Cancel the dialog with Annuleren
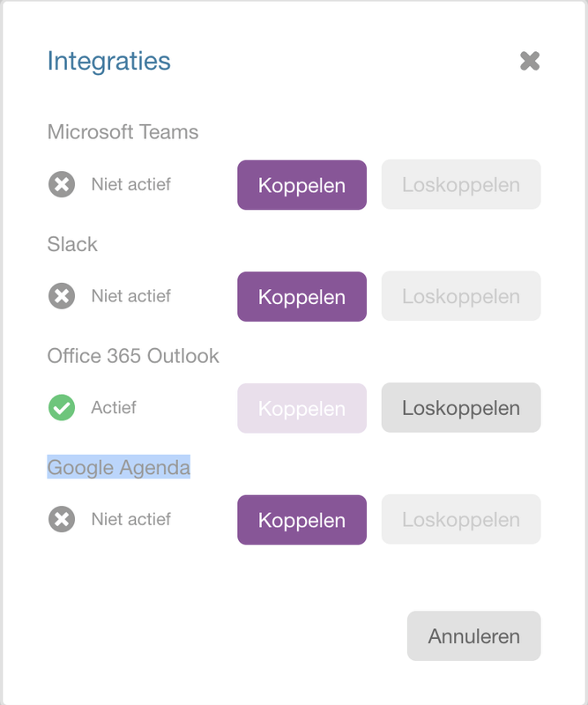The height and width of the screenshot is (705, 588). [473, 635]
